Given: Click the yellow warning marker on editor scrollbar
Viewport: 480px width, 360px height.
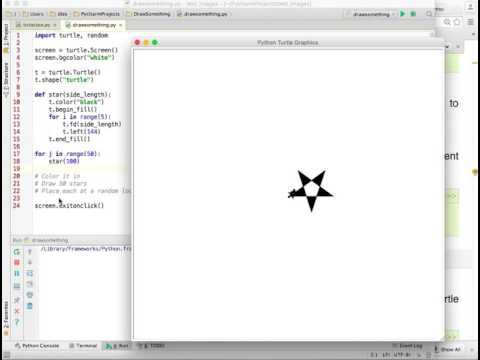Looking at the screenshot, I should click(475, 172).
